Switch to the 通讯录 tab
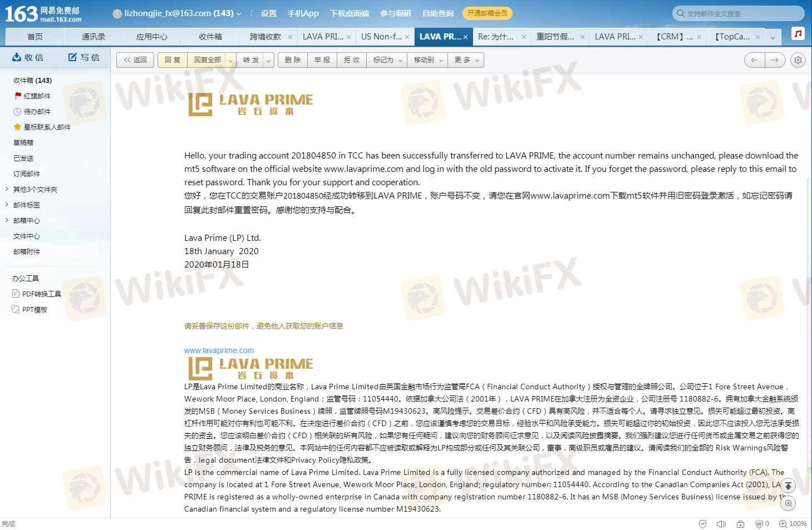 pos(93,37)
